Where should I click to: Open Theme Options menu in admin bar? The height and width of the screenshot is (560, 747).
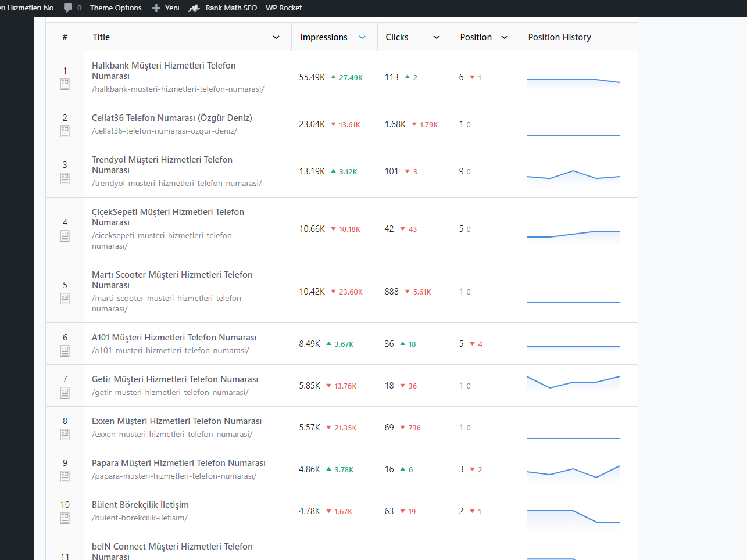tap(116, 8)
